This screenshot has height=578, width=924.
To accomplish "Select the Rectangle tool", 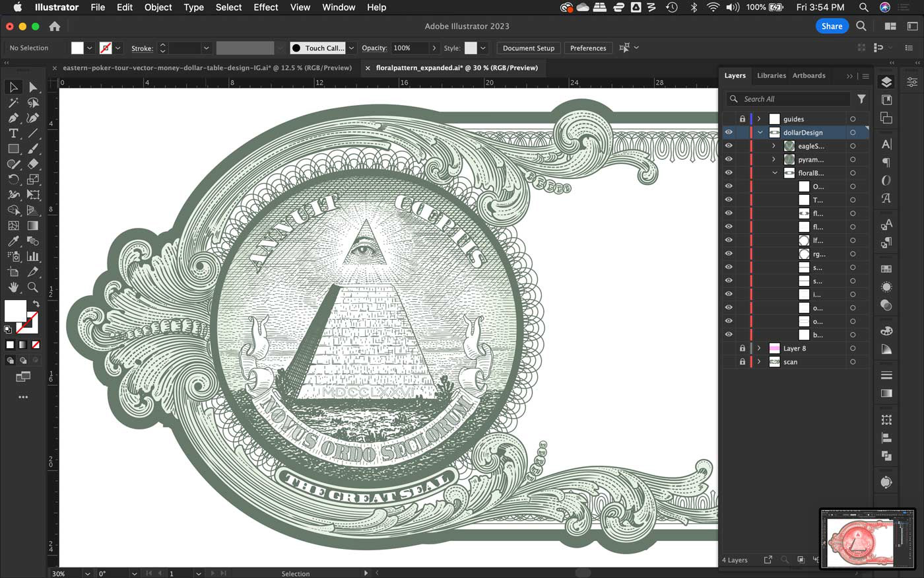I will click(13, 149).
